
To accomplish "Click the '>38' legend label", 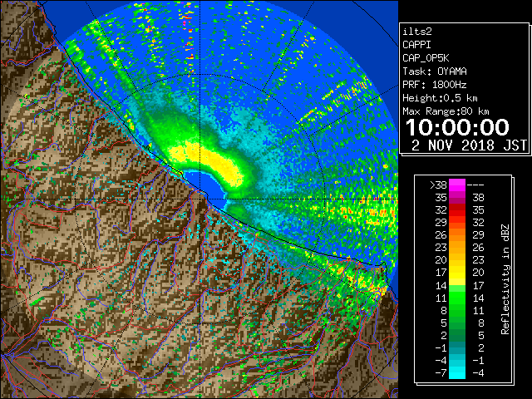I will [x=438, y=185].
